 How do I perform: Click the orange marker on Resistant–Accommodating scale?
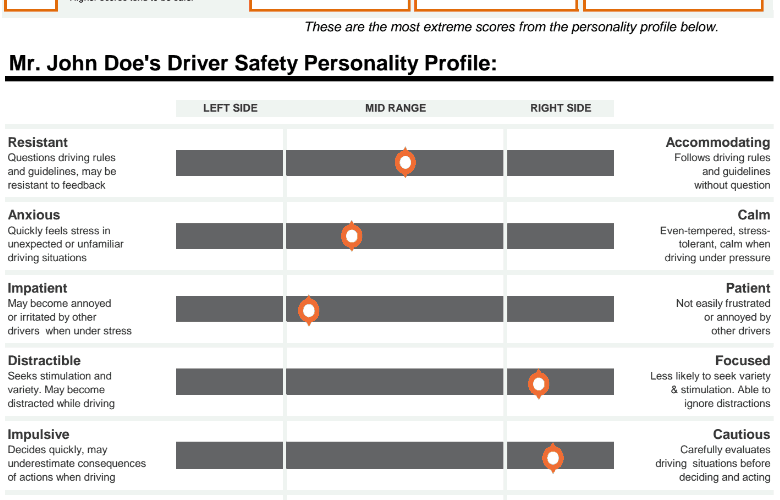tap(405, 162)
